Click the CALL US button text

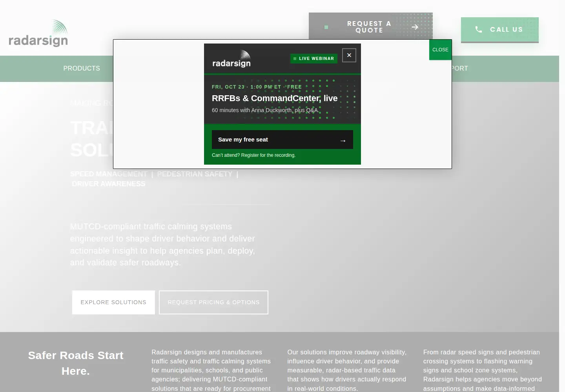click(x=507, y=29)
